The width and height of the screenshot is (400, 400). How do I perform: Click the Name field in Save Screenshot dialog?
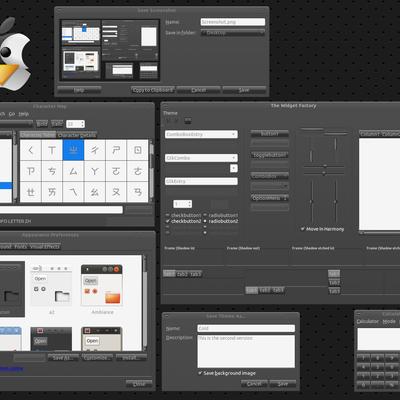tap(233, 22)
